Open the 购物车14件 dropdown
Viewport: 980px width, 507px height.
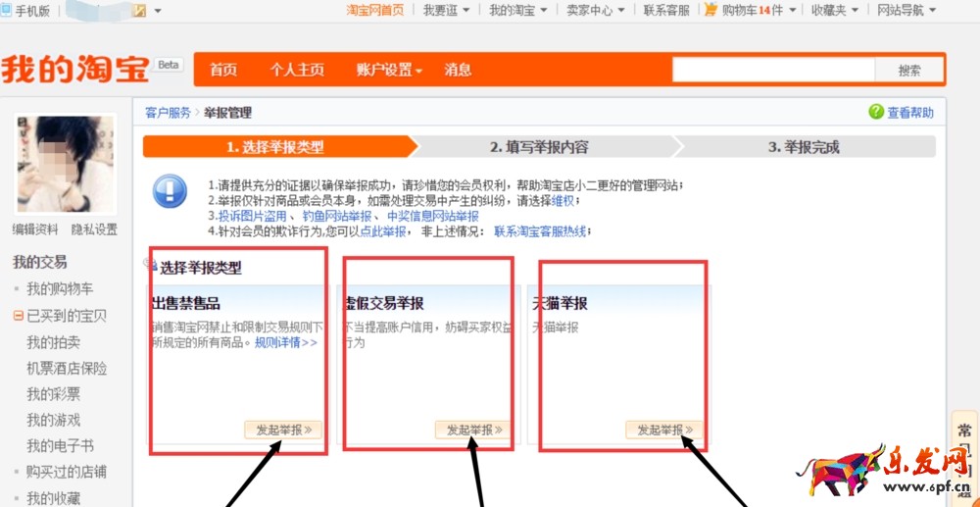(x=759, y=10)
